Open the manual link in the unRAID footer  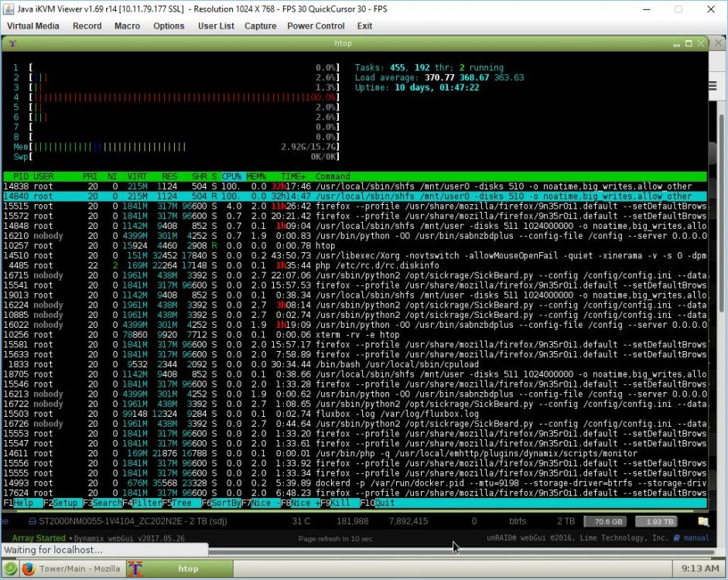(696, 538)
